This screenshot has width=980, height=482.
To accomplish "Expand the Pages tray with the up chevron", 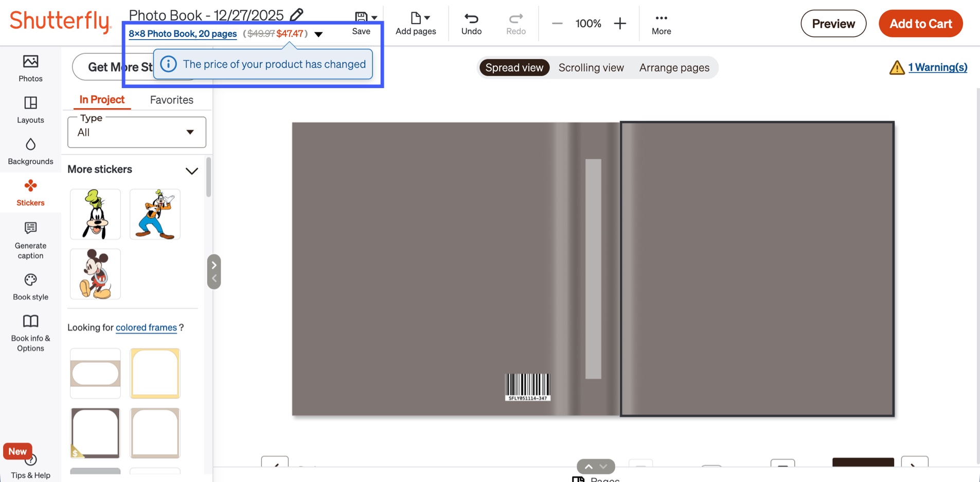I will click(x=589, y=467).
